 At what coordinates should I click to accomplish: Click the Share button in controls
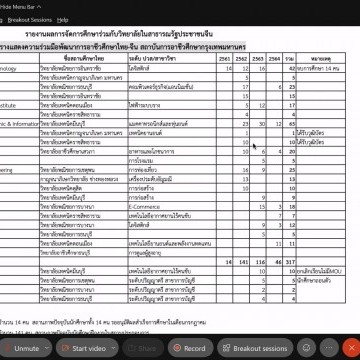click(x=143, y=348)
